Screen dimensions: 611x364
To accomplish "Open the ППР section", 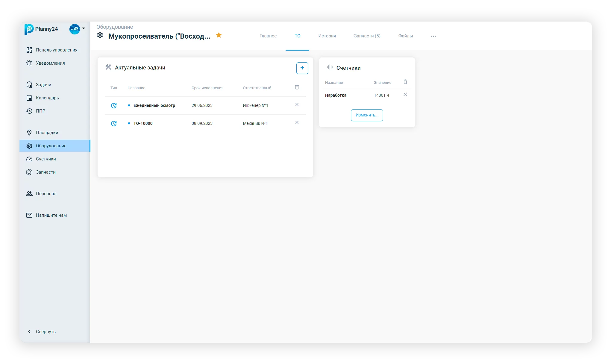I will (x=40, y=111).
